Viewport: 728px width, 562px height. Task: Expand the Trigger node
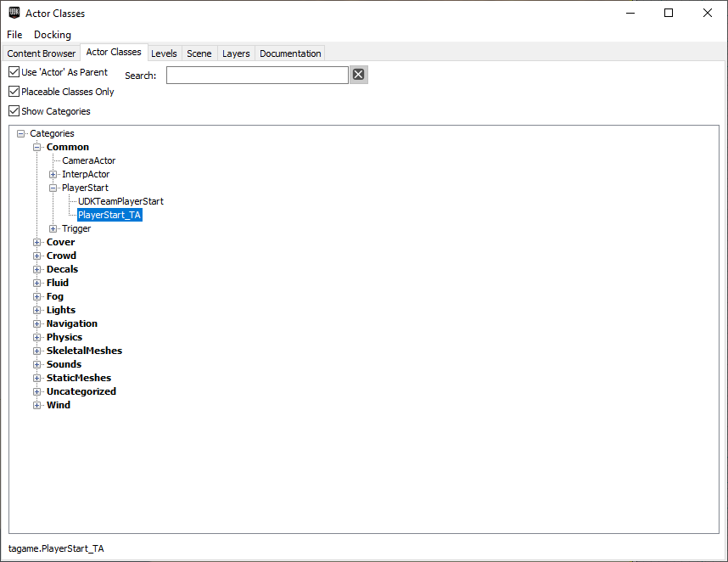point(53,228)
